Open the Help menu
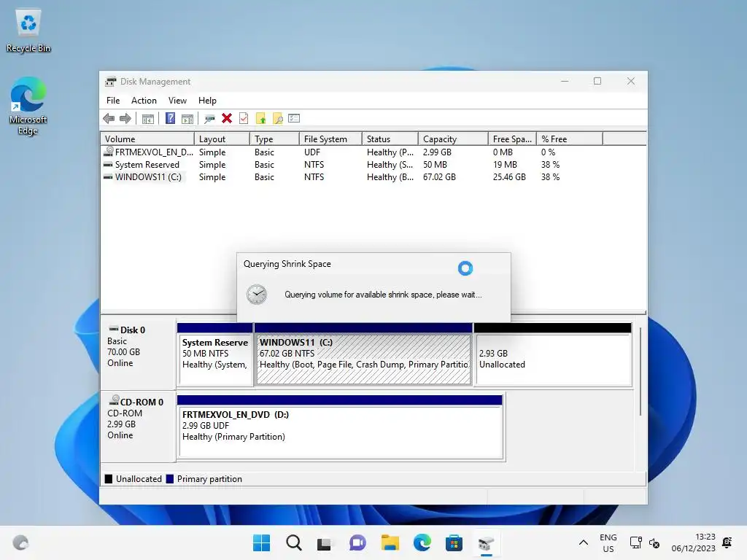 tap(207, 101)
